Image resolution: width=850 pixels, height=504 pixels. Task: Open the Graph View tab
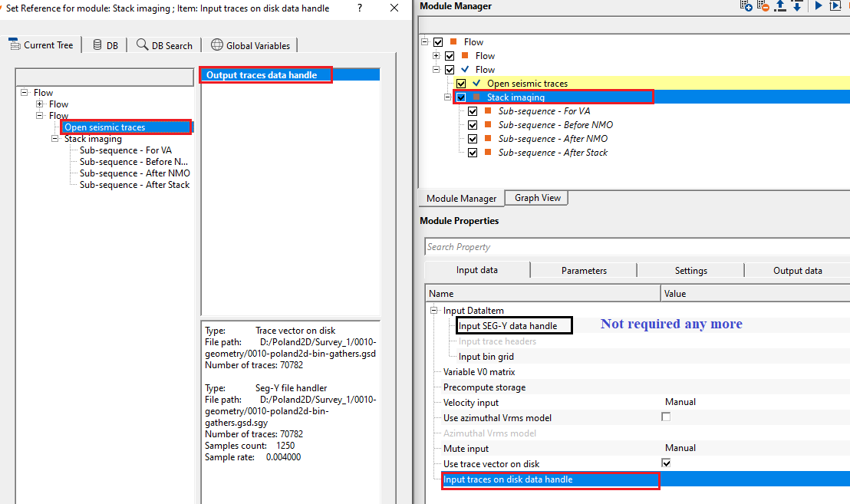pos(537,198)
